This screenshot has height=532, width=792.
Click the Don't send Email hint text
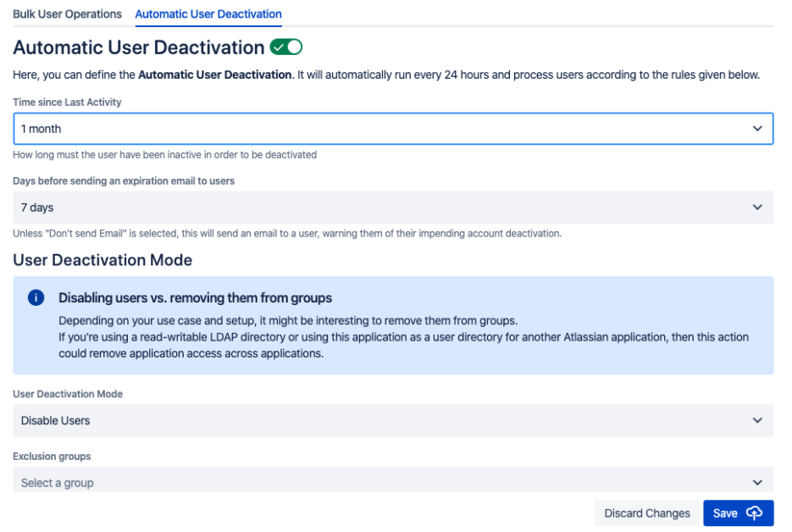click(287, 234)
